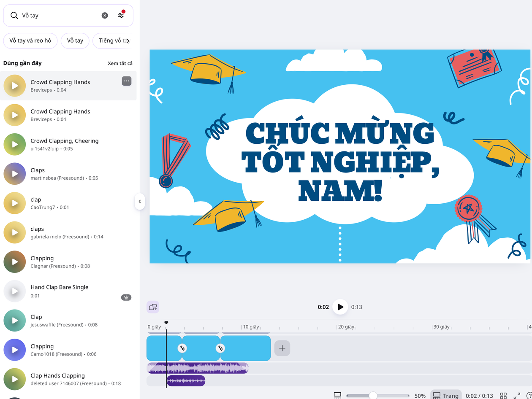Select the second page clip in the timeline
The height and width of the screenshot is (399, 532).
pyautogui.click(x=201, y=348)
